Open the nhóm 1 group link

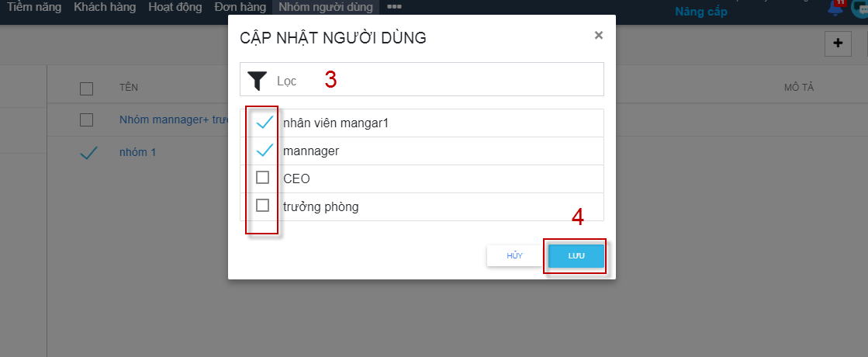137,151
